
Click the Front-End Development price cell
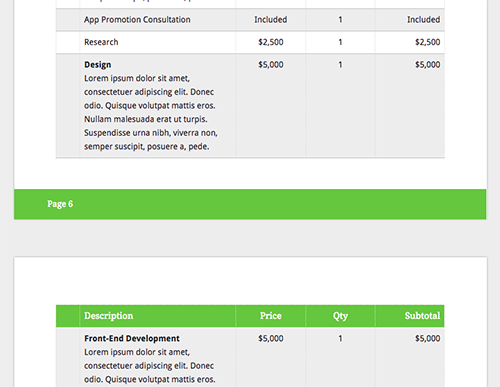coord(271,338)
